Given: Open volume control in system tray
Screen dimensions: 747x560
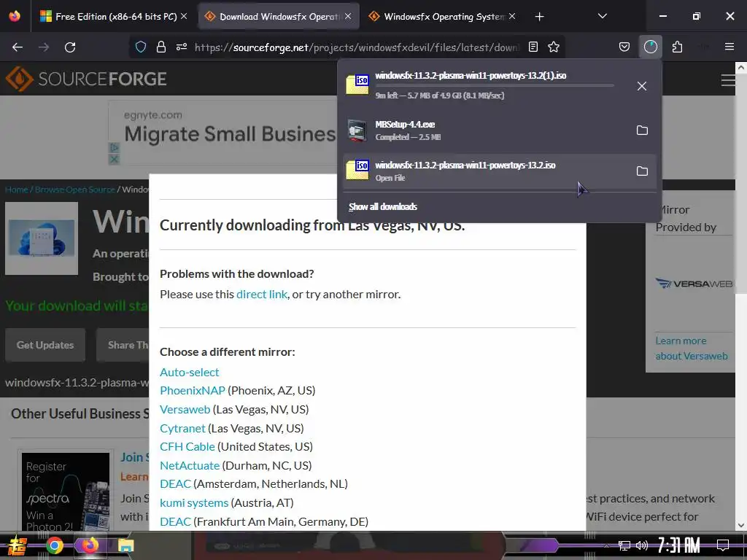Looking at the screenshot, I should pos(642,545).
